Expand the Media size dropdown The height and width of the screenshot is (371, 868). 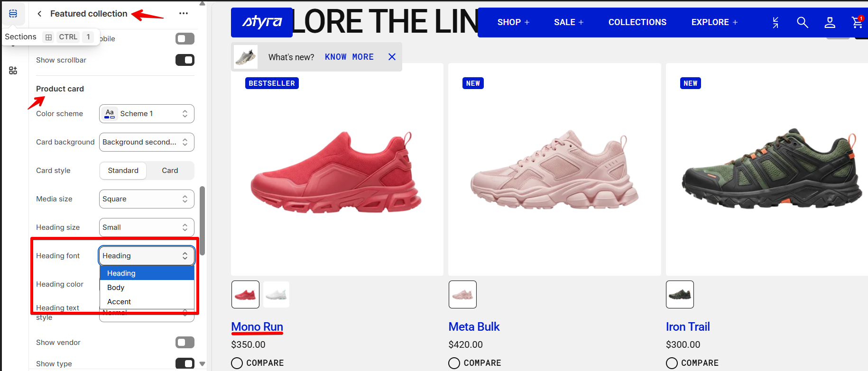[147, 199]
